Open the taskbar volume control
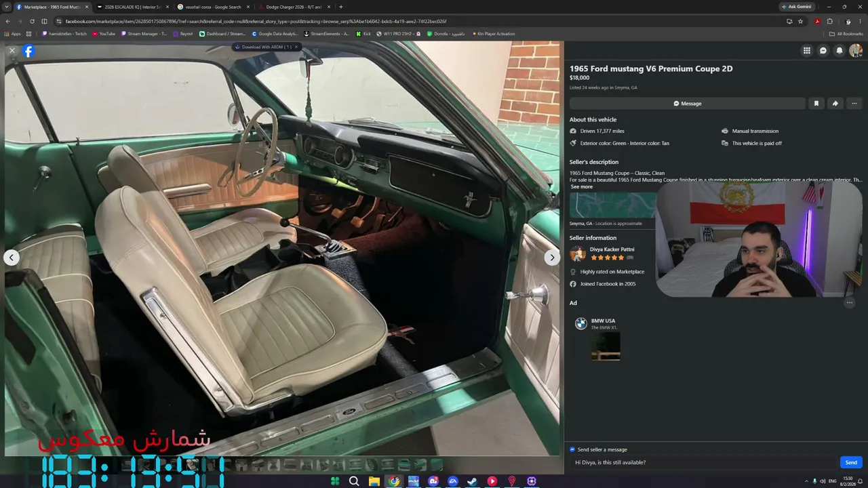Viewport: 868px width, 488px height. point(823,481)
